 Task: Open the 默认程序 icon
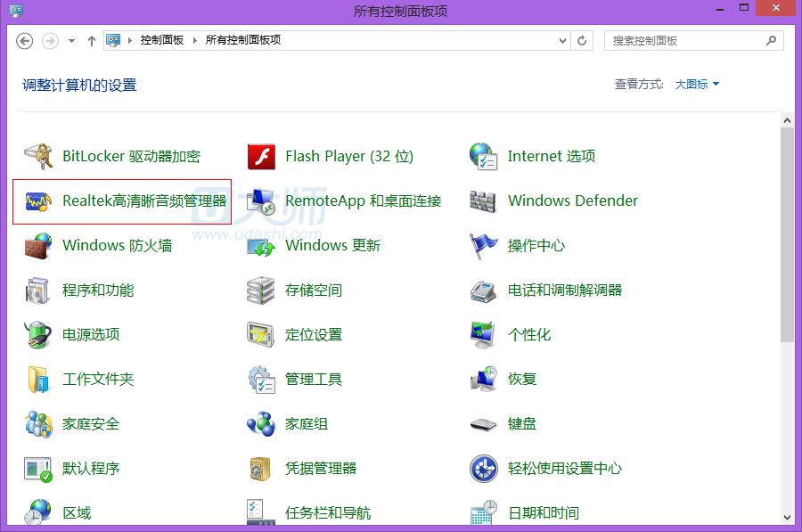click(x=38, y=469)
